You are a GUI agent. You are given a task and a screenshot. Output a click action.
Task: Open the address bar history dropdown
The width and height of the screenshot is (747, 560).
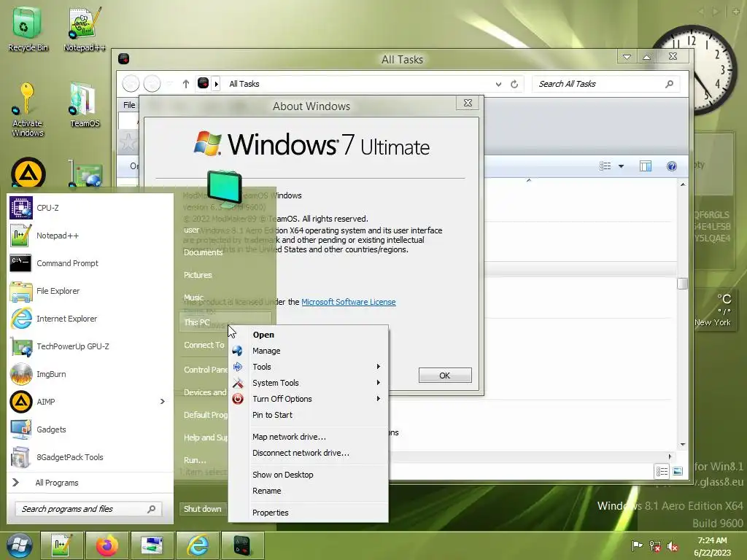tap(498, 84)
